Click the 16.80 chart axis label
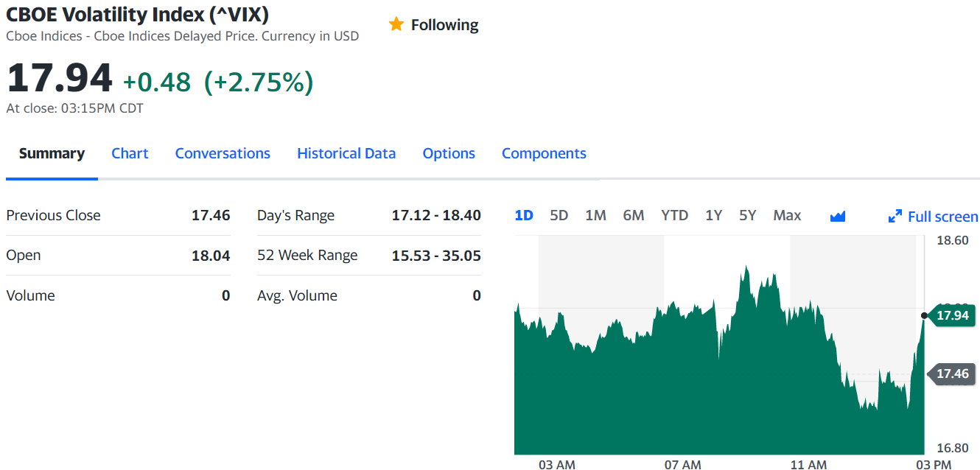Image resolution: width=980 pixels, height=470 pixels. pos(953,448)
